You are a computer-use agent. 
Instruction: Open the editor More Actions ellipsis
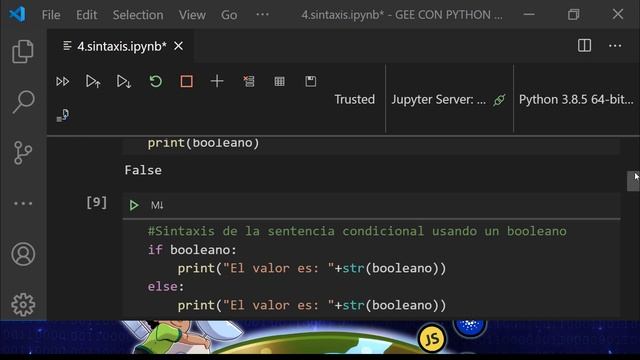pos(615,46)
